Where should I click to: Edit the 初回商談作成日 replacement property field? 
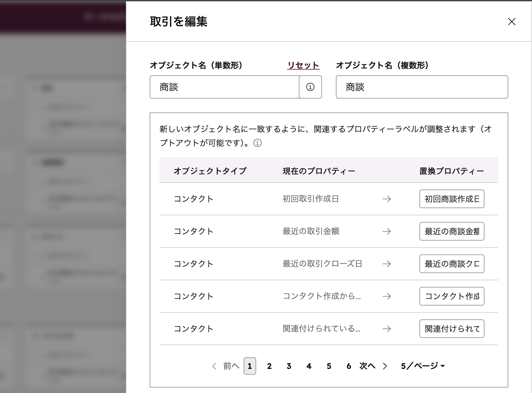pos(451,199)
